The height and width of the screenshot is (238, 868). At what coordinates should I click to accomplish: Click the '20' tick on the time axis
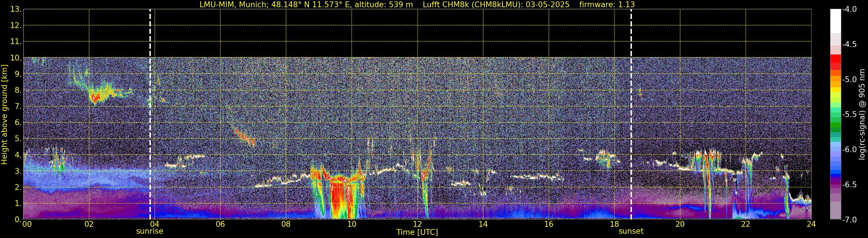(x=680, y=224)
